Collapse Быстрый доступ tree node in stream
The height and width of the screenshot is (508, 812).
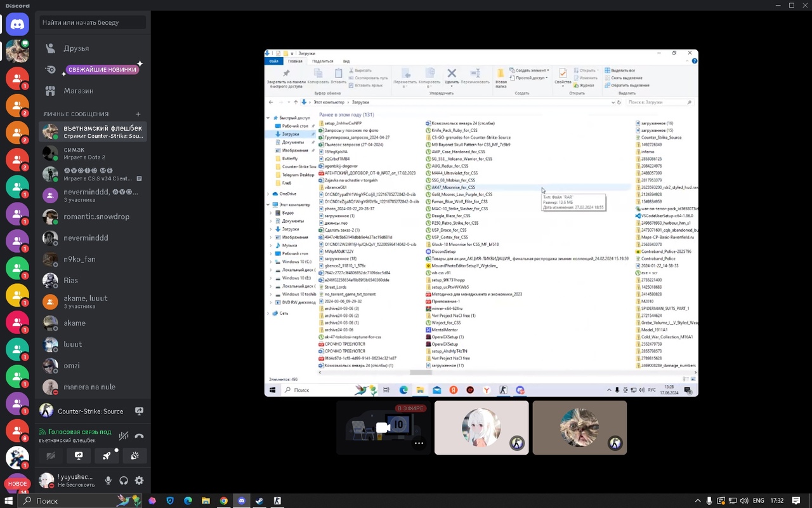click(x=268, y=118)
